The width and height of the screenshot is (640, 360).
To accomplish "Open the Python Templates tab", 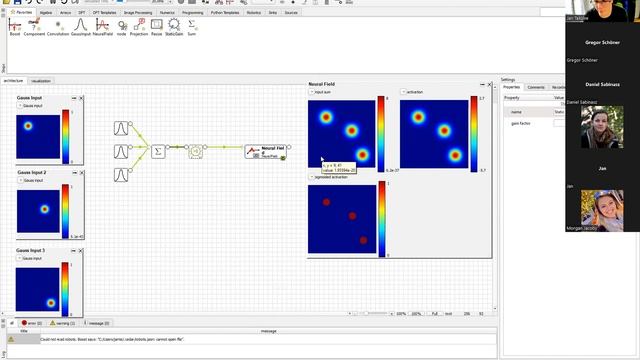I will 225,13.
